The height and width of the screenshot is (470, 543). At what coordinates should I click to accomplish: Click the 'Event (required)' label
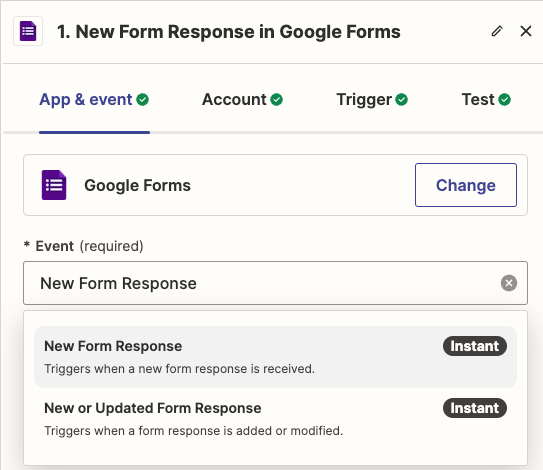coord(83,246)
